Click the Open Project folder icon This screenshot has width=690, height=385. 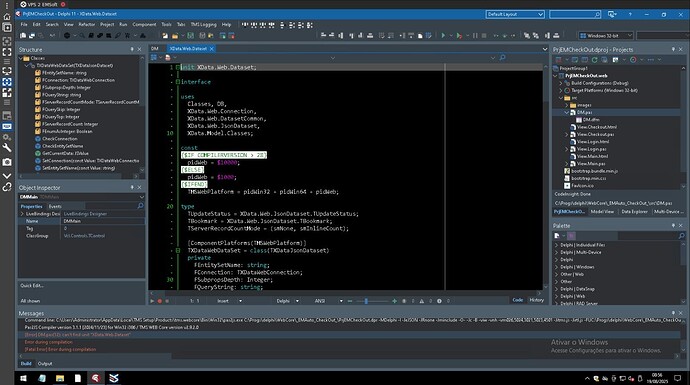pos(175,36)
